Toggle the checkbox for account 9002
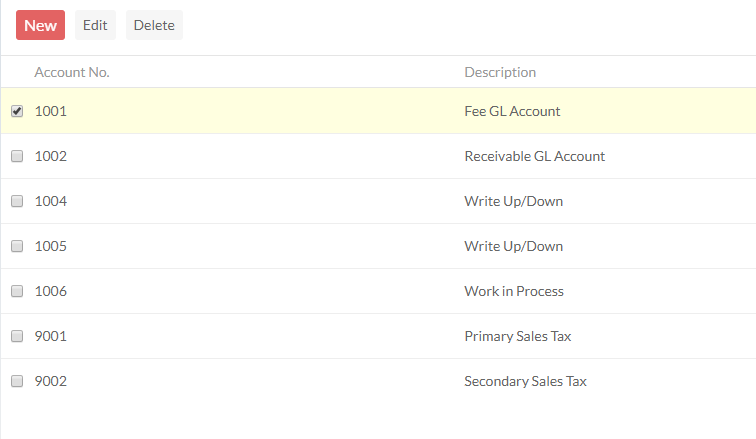Viewport: 756px width, 439px height. pos(17,382)
